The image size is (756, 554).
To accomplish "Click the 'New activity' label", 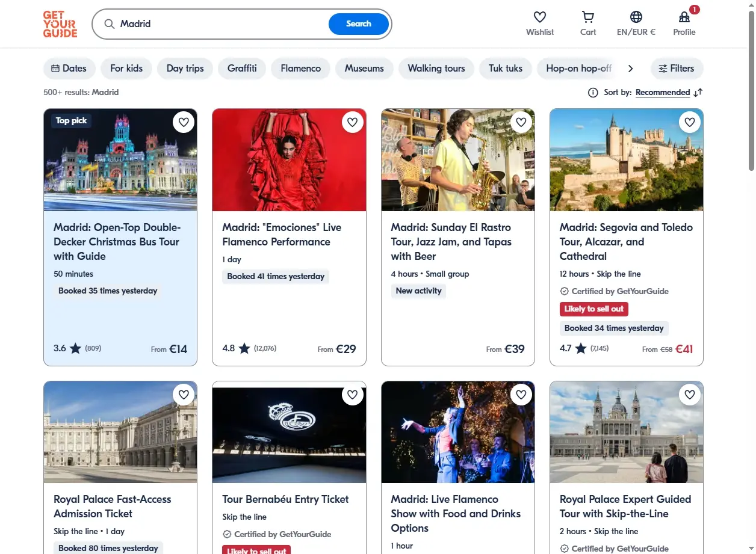I will click(x=418, y=291).
